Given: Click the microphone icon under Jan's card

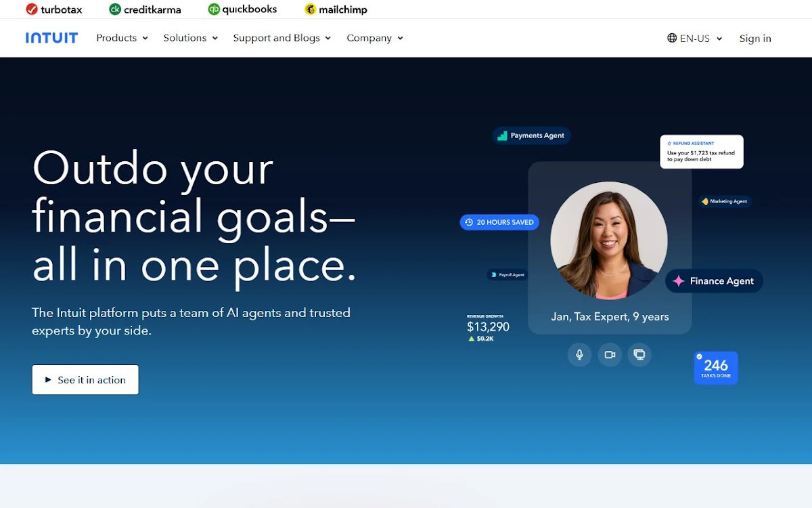Looking at the screenshot, I should [579, 354].
